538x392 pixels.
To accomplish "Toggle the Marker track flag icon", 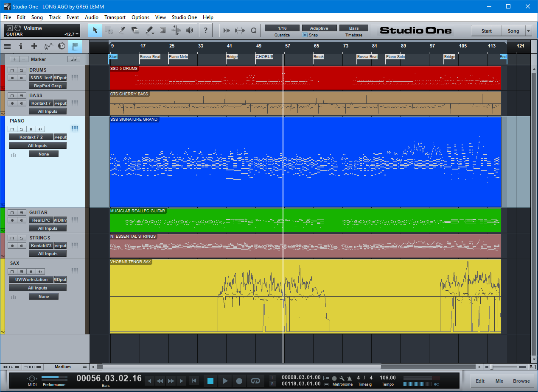I will coord(75,46).
